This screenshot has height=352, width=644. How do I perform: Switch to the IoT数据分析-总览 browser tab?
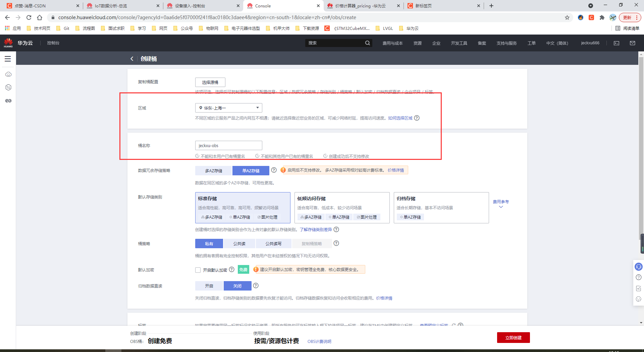122,6
